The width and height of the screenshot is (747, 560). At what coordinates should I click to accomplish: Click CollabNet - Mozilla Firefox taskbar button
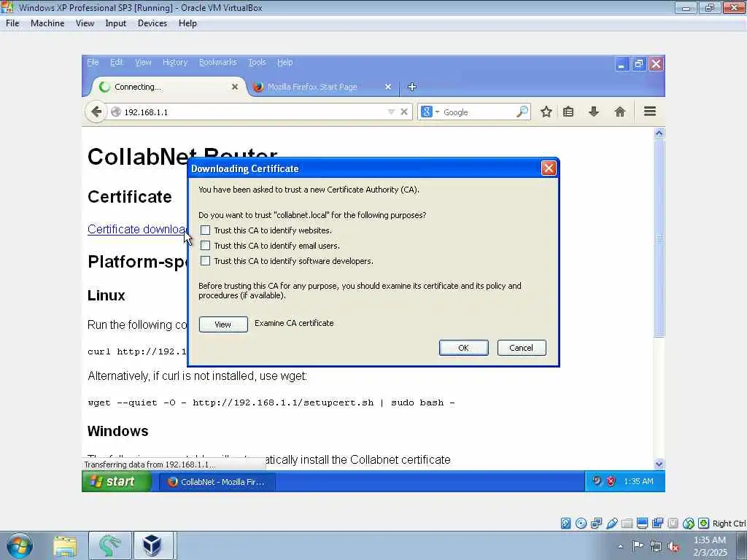click(217, 482)
